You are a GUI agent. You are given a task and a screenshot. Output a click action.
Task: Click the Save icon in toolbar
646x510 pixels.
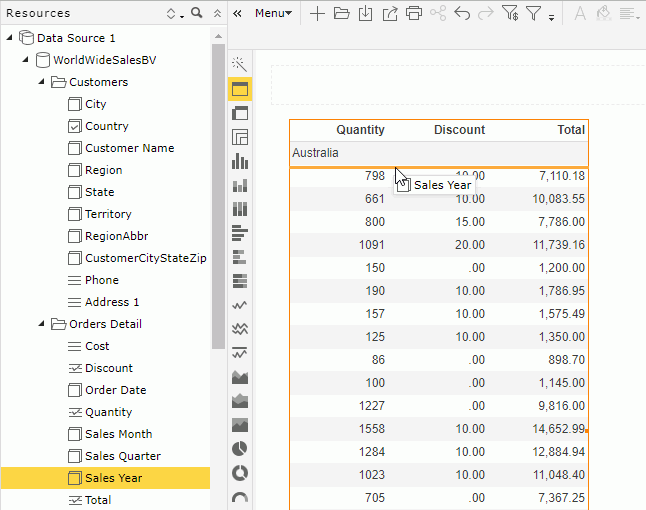pos(365,14)
